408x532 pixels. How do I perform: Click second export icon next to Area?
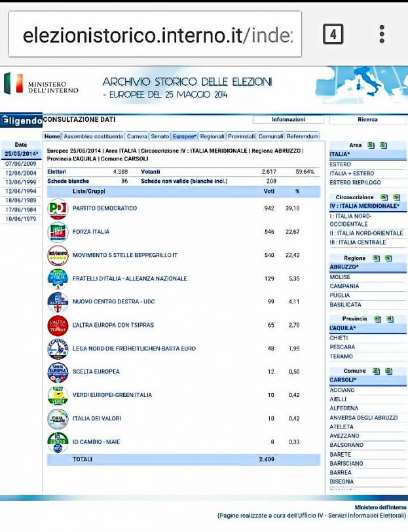point(383,145)
